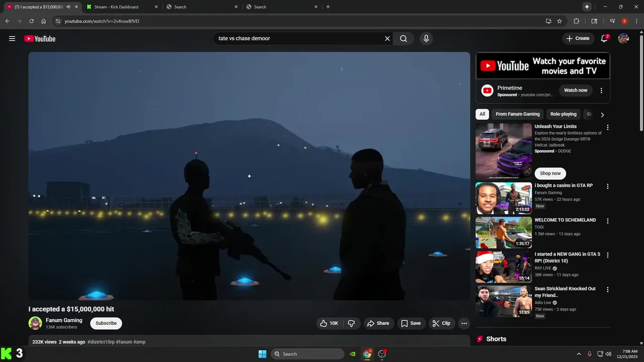Open the 'WELCOME TO SCHEMELAND' thumbnail
This screenshot has width=644, height=362.
(504, 232)
